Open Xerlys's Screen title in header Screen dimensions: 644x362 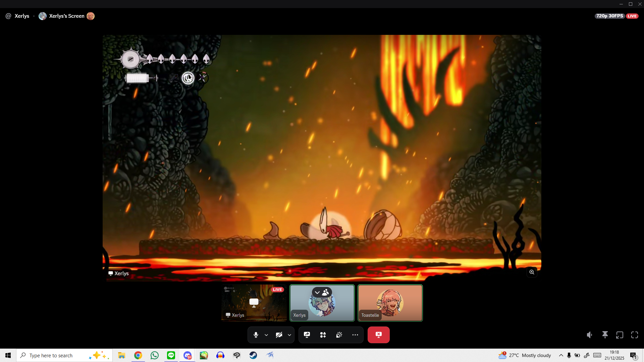click(x=66, y=16)
